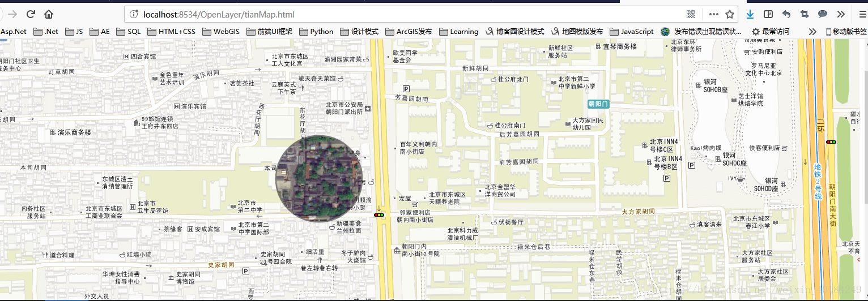868x301 pixels.
Task: Open the downloads panel
Action: (x=750, y=14)
